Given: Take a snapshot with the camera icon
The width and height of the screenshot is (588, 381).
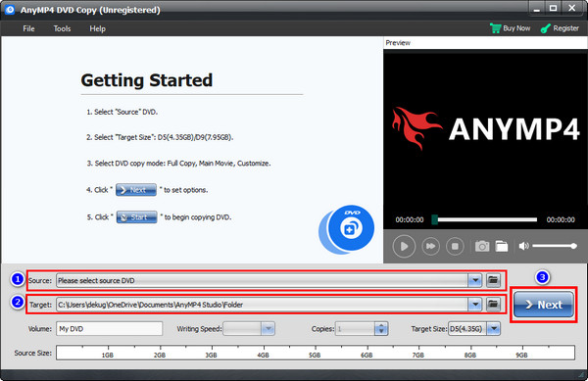Looking at the screenshot, I should [482, 246].
